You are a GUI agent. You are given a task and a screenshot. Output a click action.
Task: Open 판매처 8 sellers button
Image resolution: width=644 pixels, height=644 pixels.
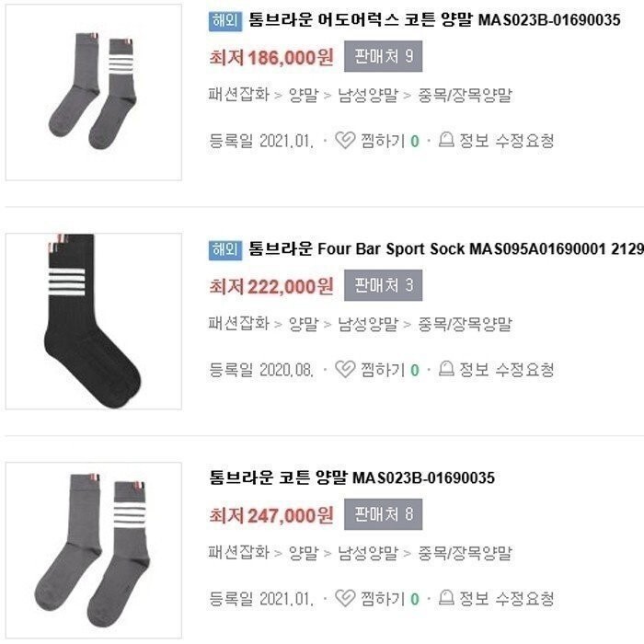384,514
